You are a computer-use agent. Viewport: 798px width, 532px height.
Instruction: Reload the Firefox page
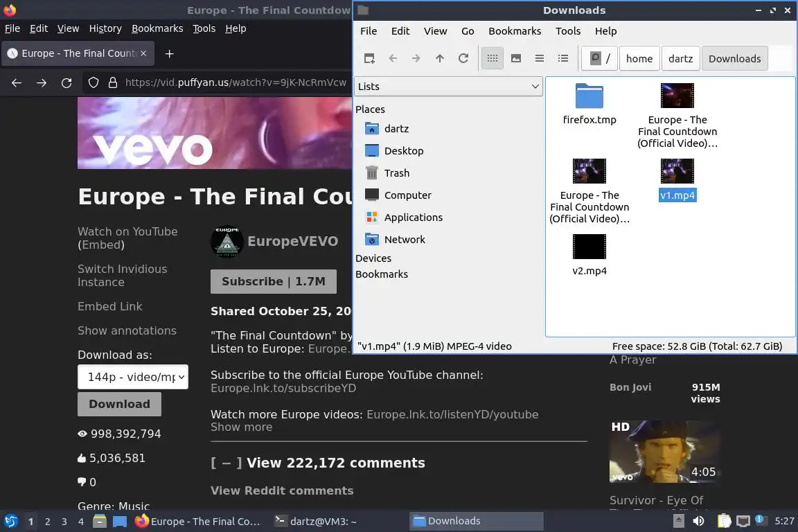pos(66,82)
